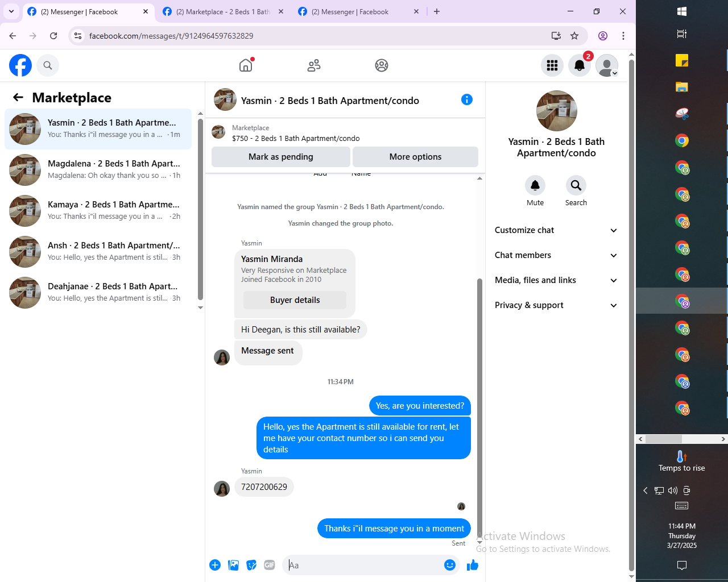Click the browser Back arrow

(13, 36)
